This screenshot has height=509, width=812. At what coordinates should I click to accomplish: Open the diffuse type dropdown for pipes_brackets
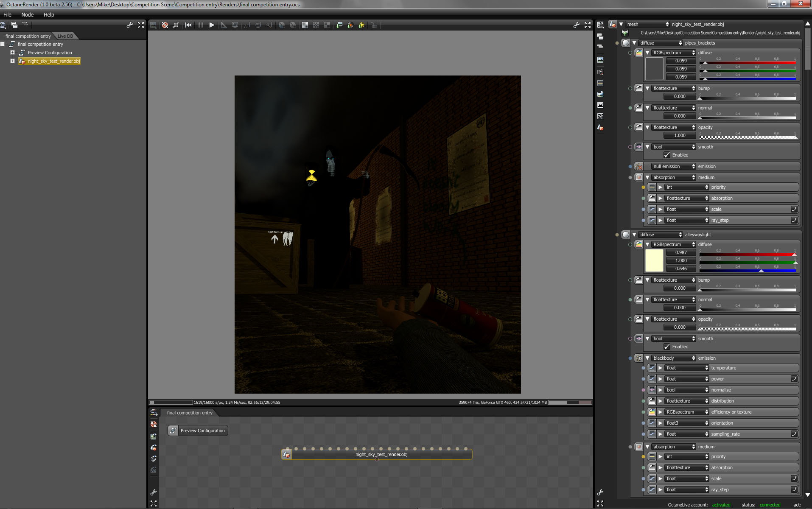coord(661,43)
